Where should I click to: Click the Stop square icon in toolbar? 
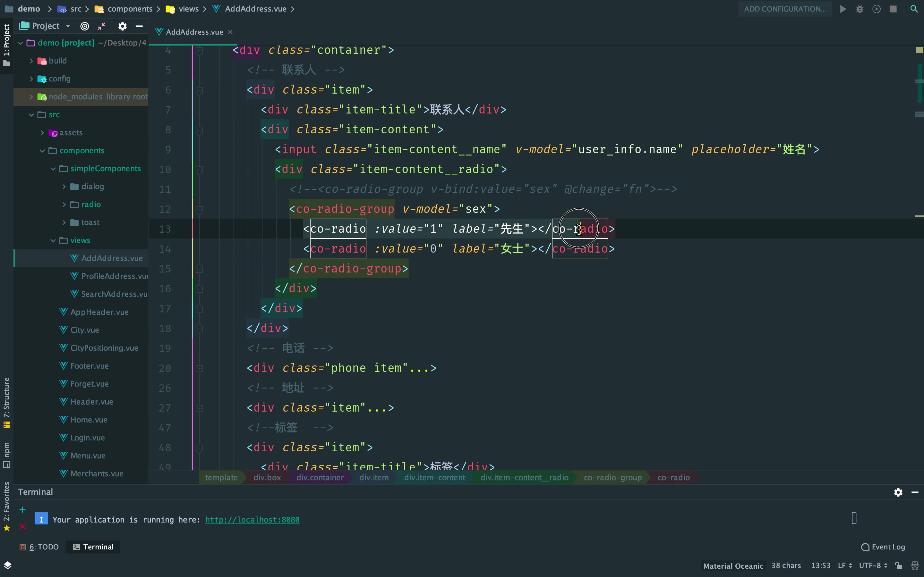(893, 9)
